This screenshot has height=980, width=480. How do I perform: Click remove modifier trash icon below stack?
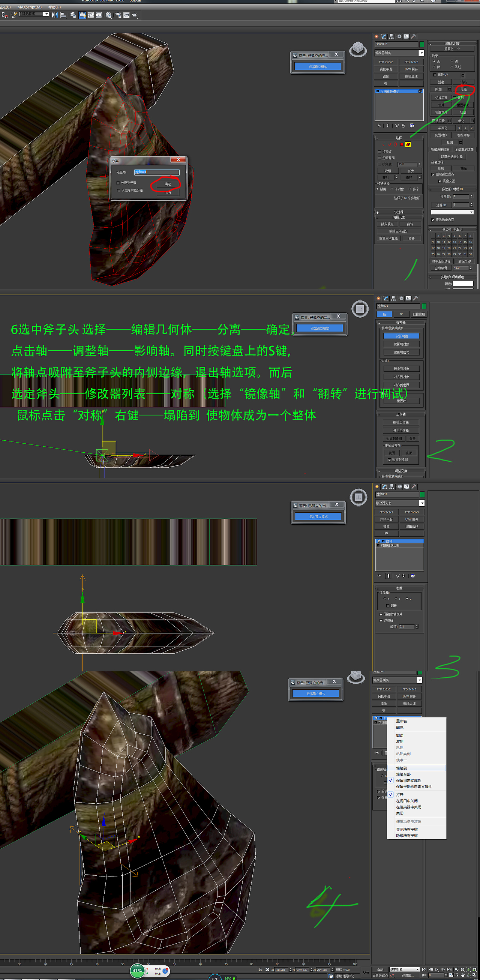(403, 126)
